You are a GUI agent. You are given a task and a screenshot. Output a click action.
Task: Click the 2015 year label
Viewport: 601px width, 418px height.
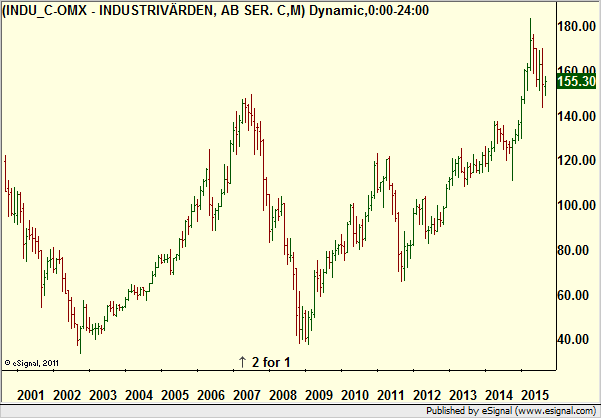click(x=535, y=395)
